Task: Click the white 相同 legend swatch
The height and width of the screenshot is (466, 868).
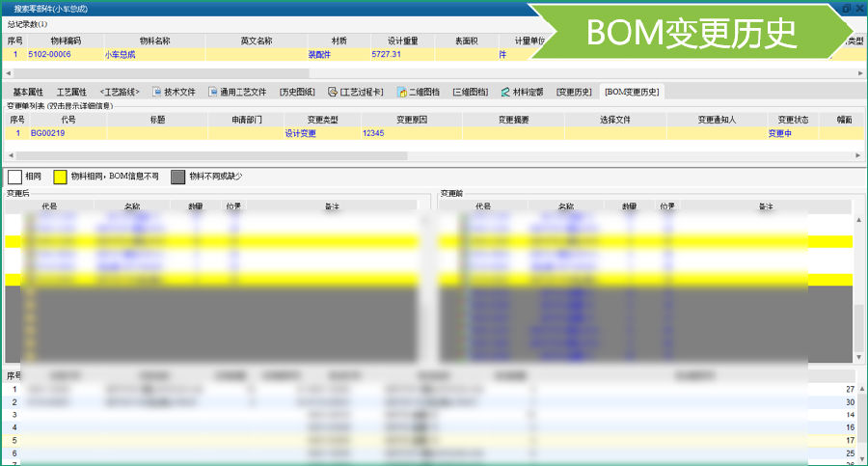Action: 14,177
